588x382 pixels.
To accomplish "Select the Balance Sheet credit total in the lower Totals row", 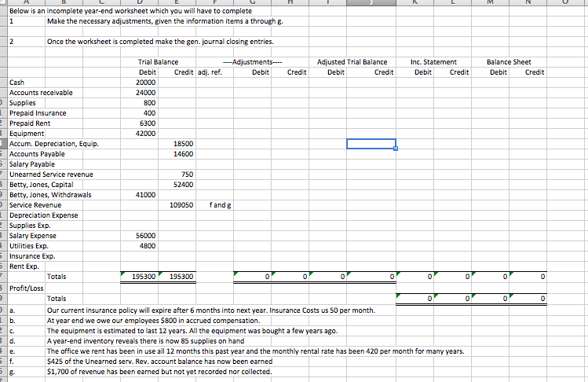I will (528, 298).
